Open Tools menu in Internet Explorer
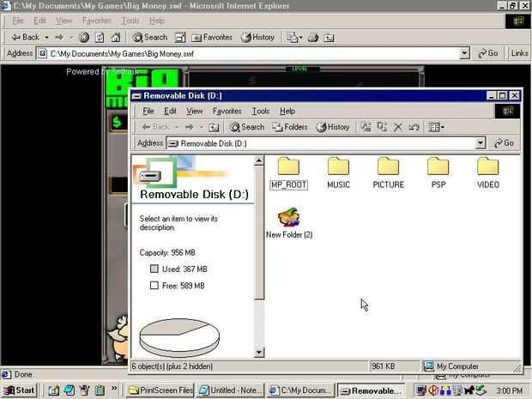The image size is (532, 399). 130,21
